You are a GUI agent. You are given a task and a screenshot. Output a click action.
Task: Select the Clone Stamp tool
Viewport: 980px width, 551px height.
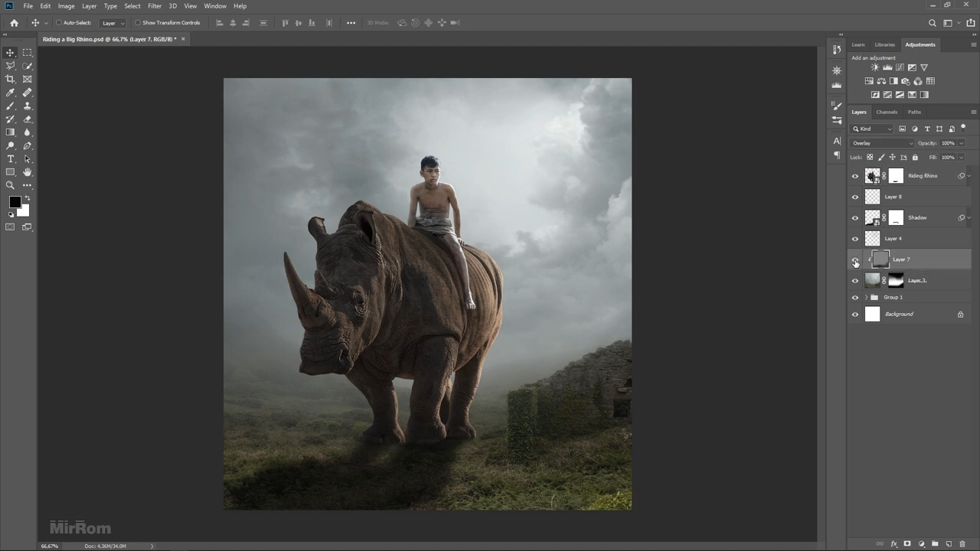point(28,106)
